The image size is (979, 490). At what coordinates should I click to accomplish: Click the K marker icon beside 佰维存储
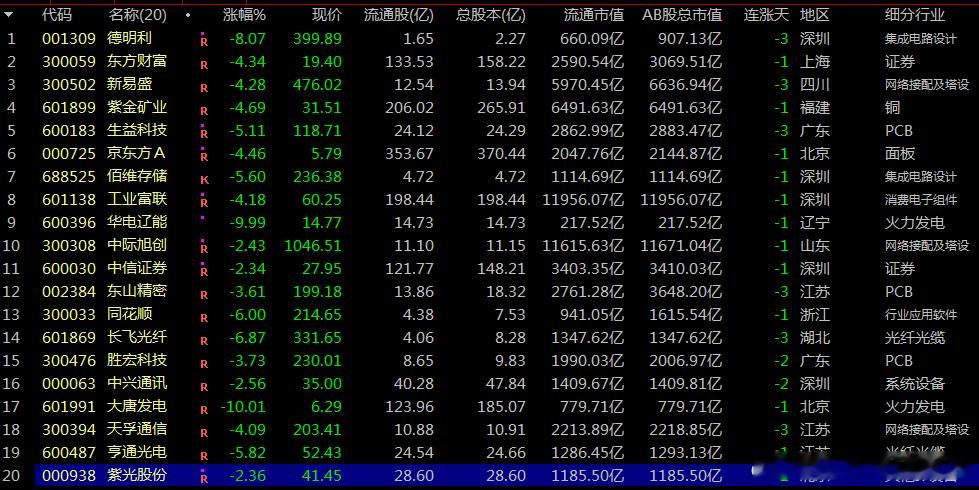pos(204,180)
